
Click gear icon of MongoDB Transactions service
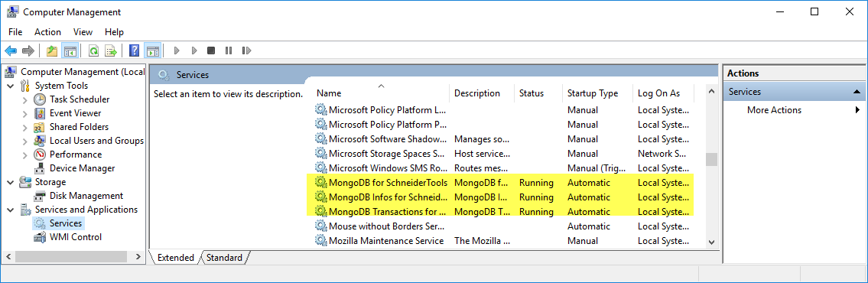[x=321, y=211]
